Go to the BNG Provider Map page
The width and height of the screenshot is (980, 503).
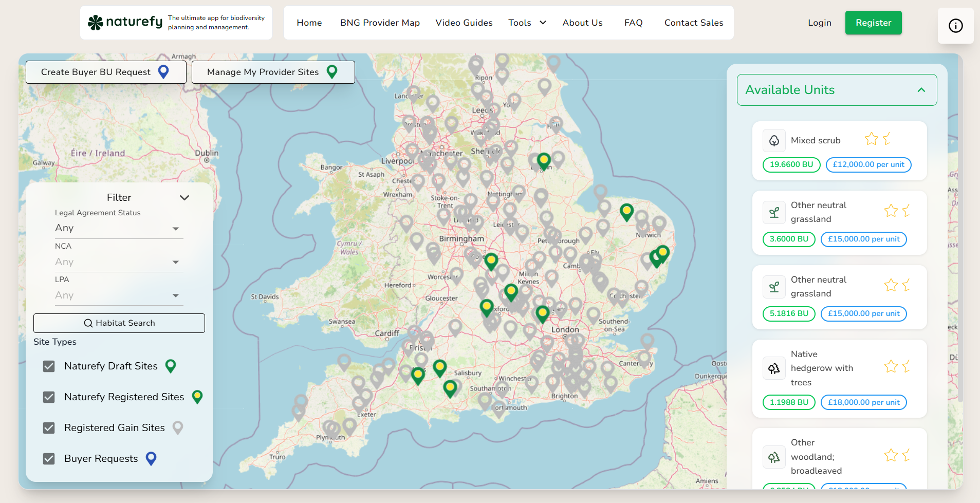[379, 23]
